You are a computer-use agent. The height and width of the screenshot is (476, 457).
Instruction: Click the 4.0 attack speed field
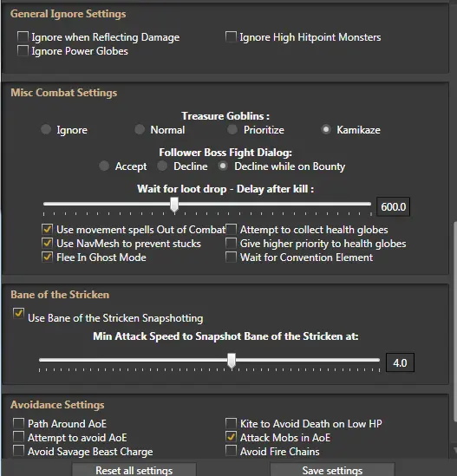[400, 362]
